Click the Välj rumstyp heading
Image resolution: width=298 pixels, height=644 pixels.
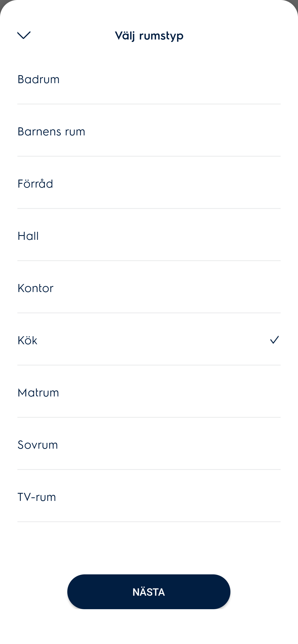149,36
